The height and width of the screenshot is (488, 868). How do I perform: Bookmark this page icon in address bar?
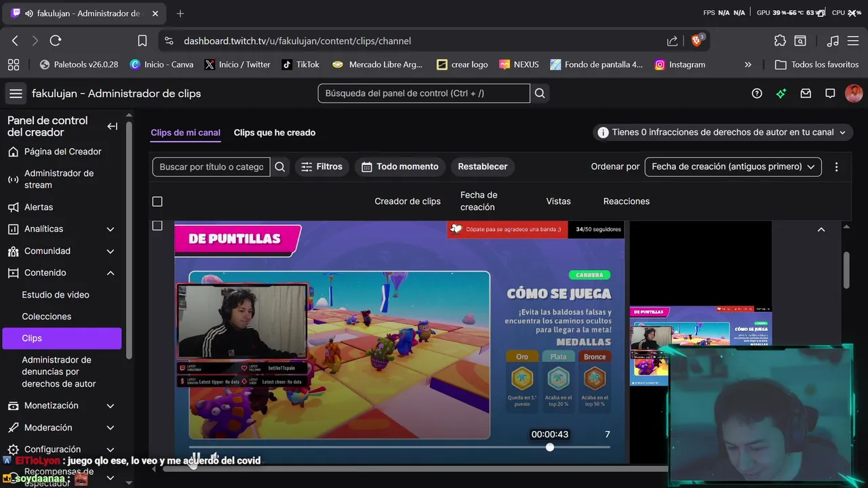(x=142, y=41)
